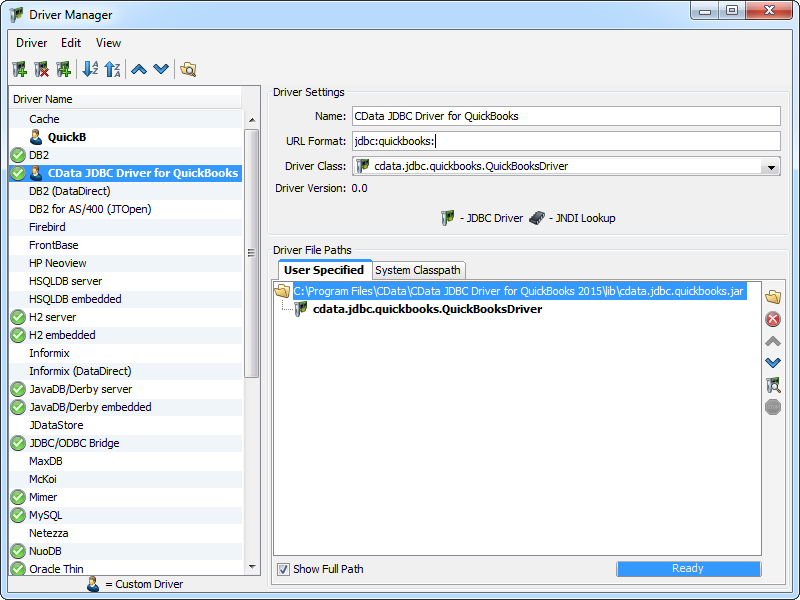Open the Driver menu

(31, 43)
